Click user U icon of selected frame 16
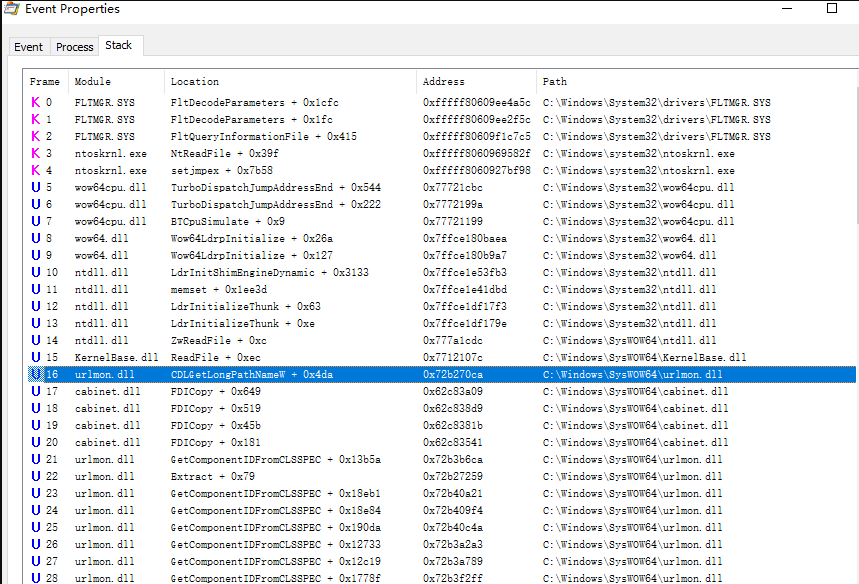 [x=36, y=374]
